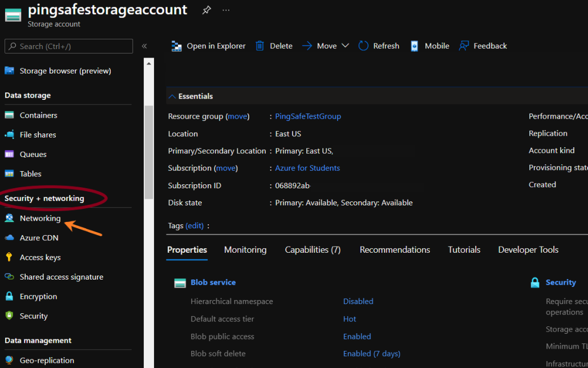Click the Open in Explorer icon
Viewport: 588px width, 368px height.
(177, 46)
